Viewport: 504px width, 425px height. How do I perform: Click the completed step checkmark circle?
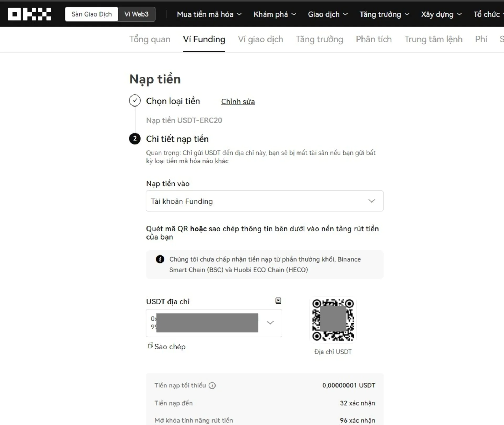tap(135, 101)
